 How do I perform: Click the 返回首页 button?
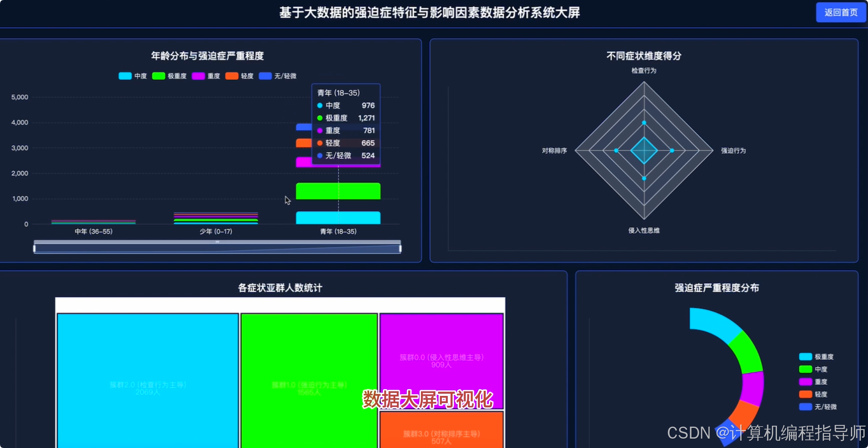(x=841, y=12)
